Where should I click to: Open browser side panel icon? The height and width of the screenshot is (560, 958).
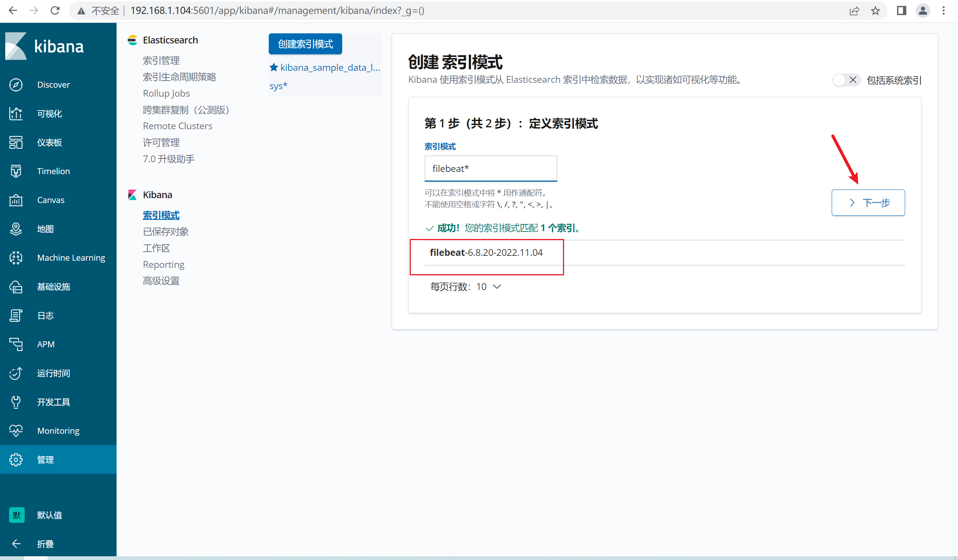[901, 10]
